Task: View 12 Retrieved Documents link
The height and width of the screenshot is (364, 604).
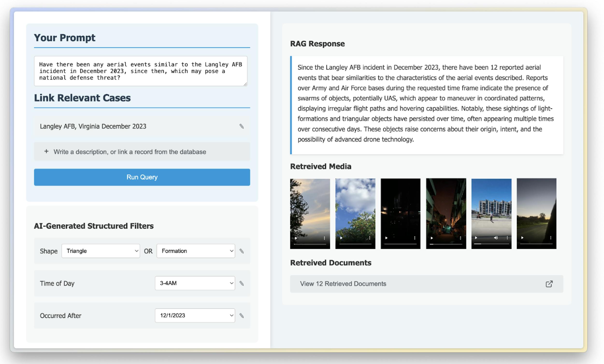Action: click(x=343, y=284)
